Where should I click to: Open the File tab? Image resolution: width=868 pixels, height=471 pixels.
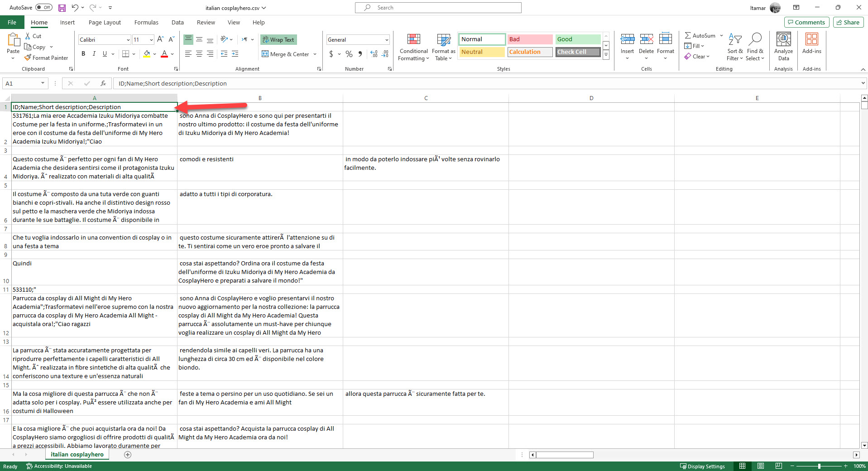point(12,22)
